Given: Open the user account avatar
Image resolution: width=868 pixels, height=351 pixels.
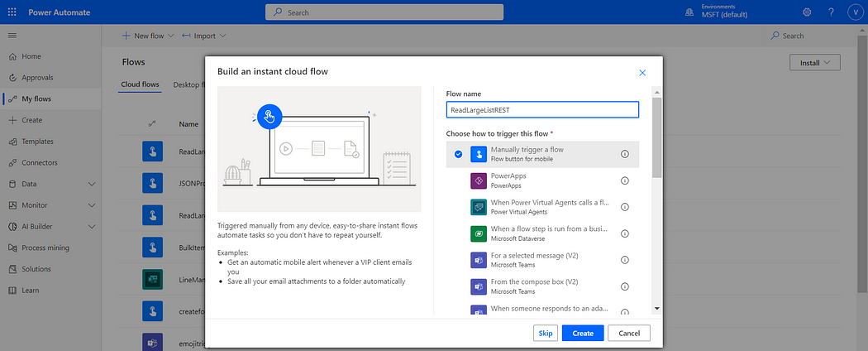Looking at the screenshot, I should (x=855, y=12).
